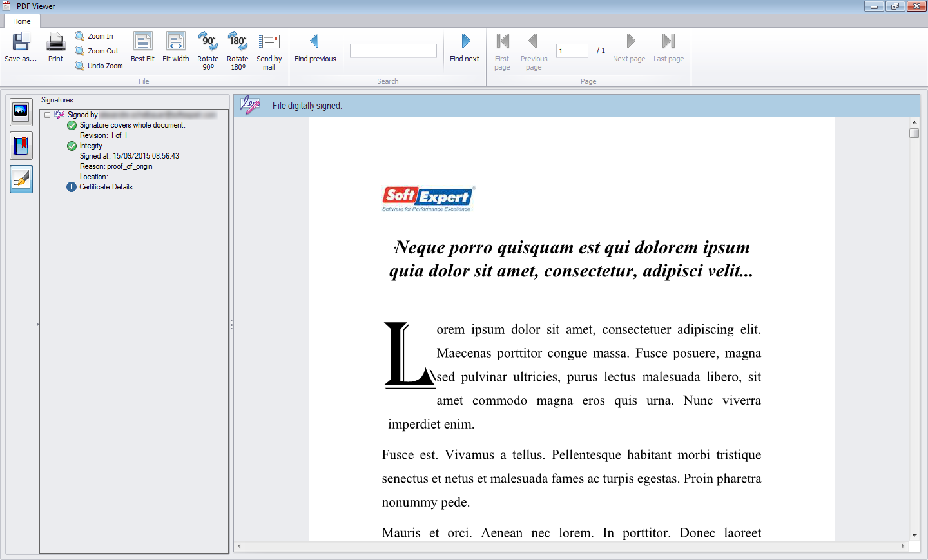This screenshot has width=928, height=560.
Task: Send the PDF by mail
Action: [269, 42]
